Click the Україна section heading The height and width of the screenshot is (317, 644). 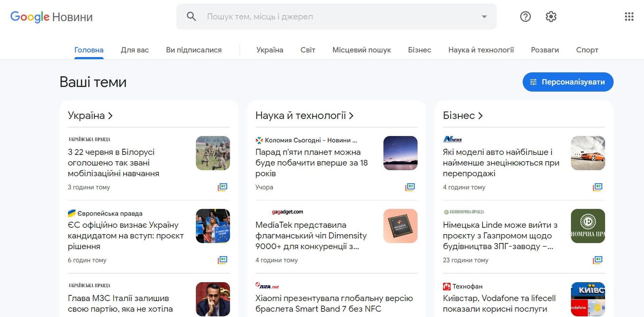(86, 116)
